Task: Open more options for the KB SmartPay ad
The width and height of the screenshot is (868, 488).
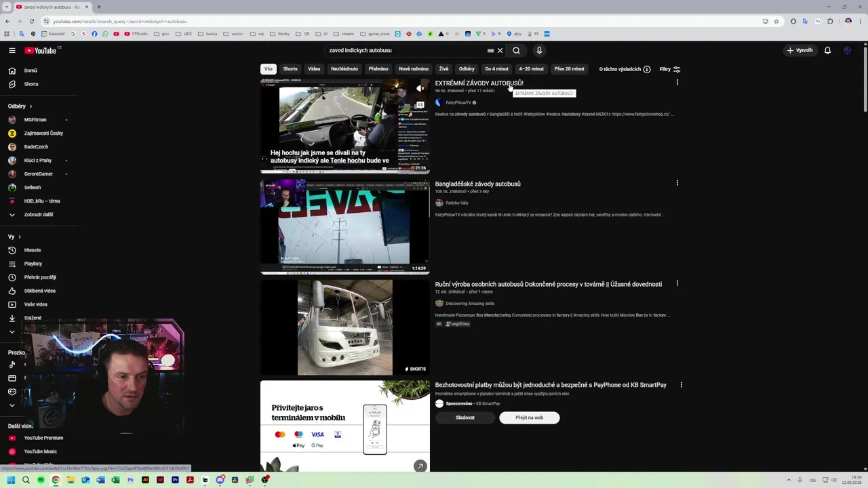Action: point(681,384)
